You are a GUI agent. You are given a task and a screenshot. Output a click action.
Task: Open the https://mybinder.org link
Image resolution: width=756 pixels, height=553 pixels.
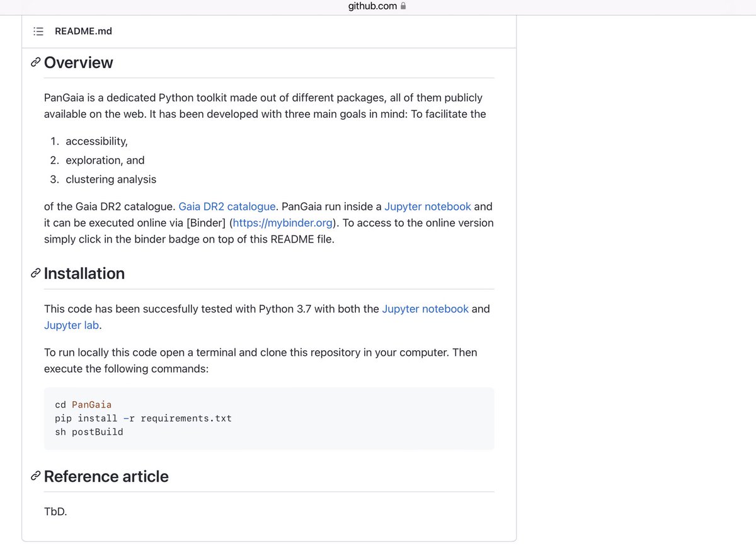(x=283, y=223)
